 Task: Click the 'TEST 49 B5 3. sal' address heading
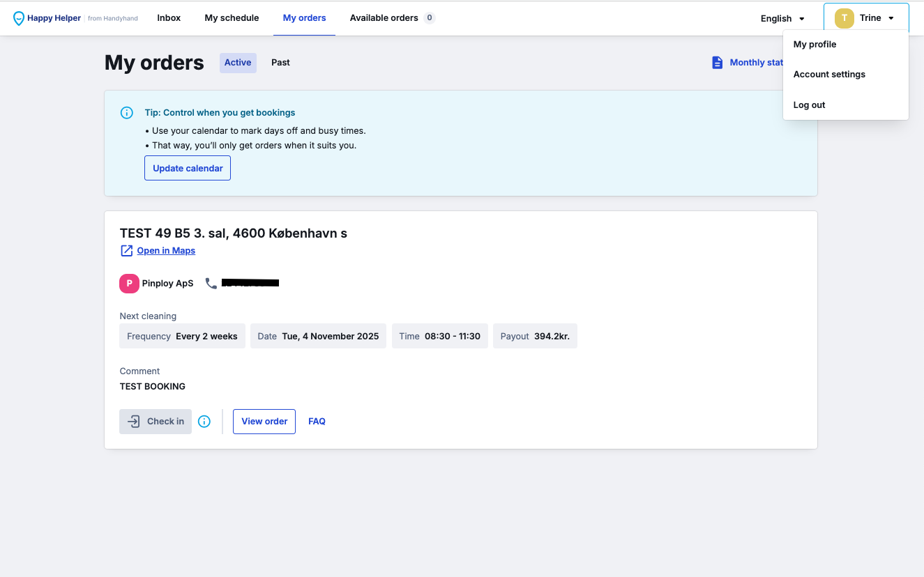pos(234,233)
